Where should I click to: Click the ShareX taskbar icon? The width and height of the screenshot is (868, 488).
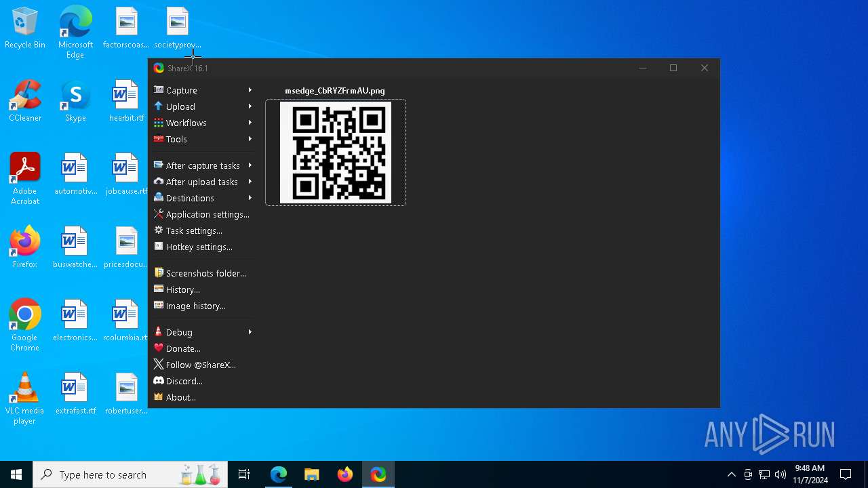378,474
